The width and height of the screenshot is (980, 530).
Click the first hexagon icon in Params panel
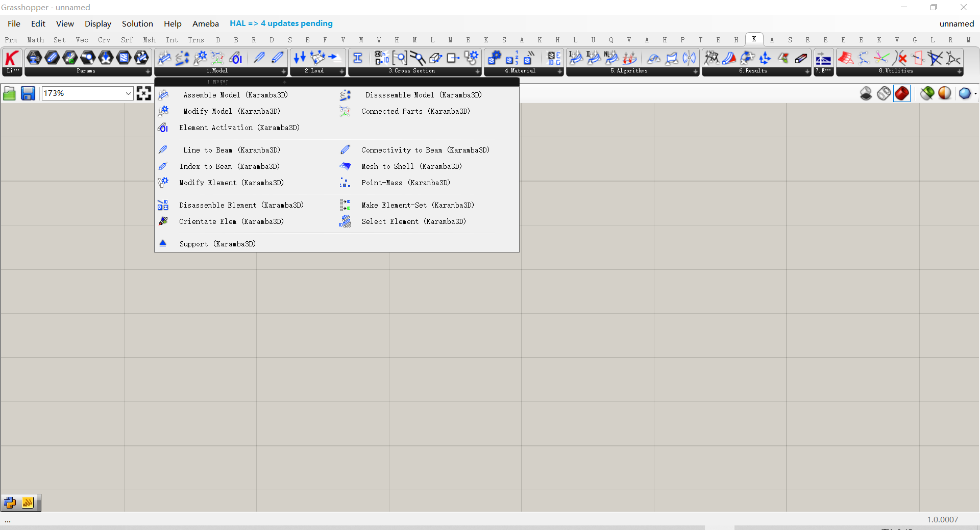34,58
